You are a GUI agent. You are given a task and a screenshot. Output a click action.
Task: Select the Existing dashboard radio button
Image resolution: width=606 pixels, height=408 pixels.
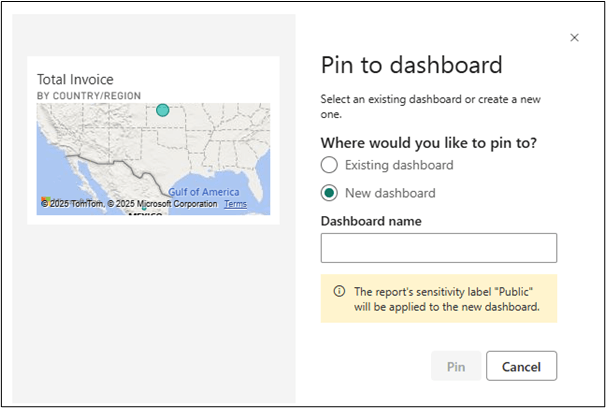point(329,165)
